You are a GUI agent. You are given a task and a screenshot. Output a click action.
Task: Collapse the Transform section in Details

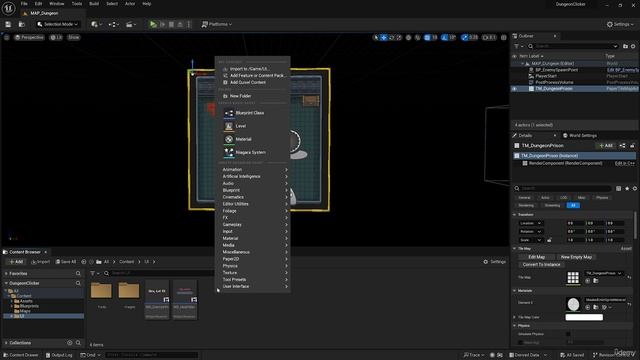click(x=515, y=215)
